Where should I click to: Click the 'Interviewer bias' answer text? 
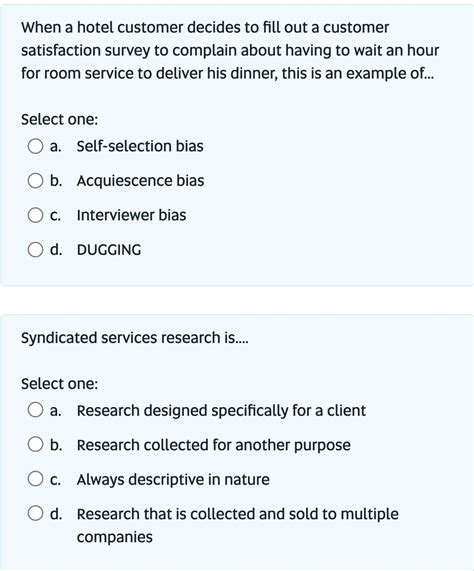click(x=131, y=215)
